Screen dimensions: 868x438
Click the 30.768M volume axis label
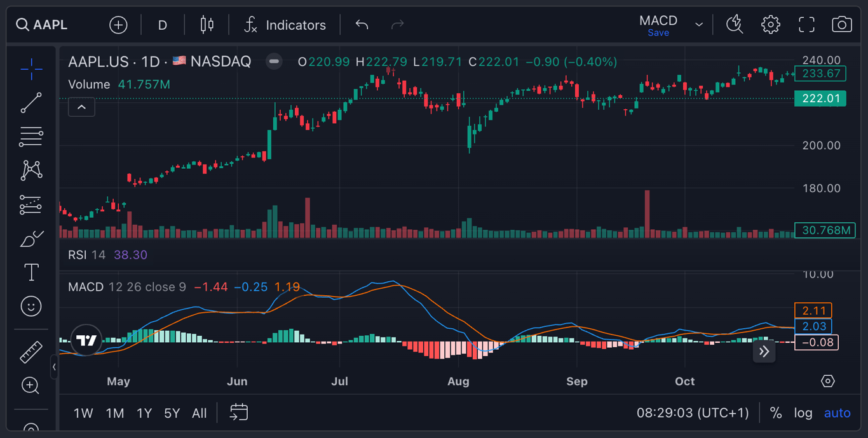825,230
